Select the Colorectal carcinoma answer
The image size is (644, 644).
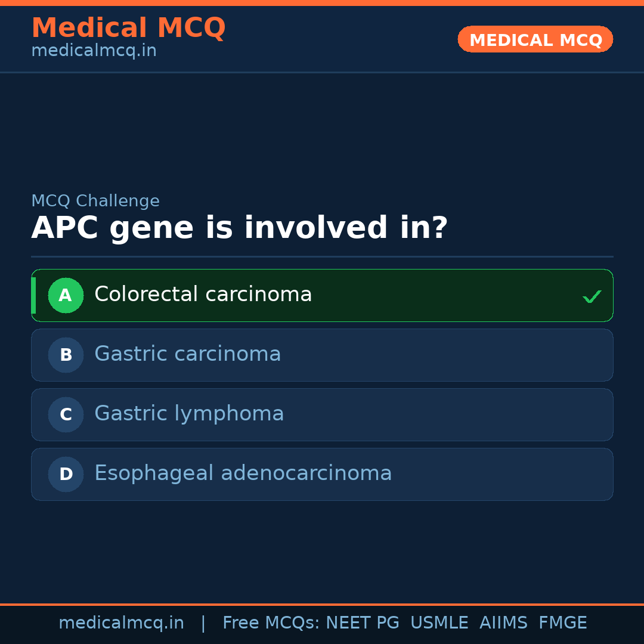203,295
